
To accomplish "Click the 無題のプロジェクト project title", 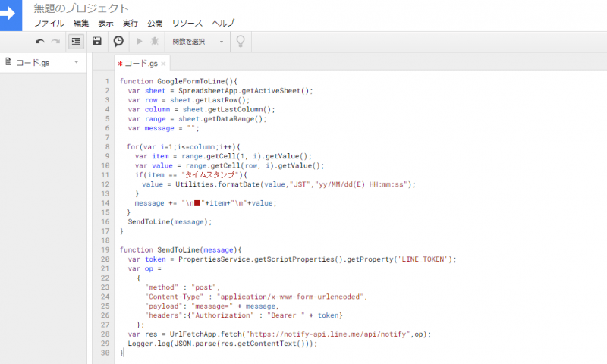I will tap(81, 8).
